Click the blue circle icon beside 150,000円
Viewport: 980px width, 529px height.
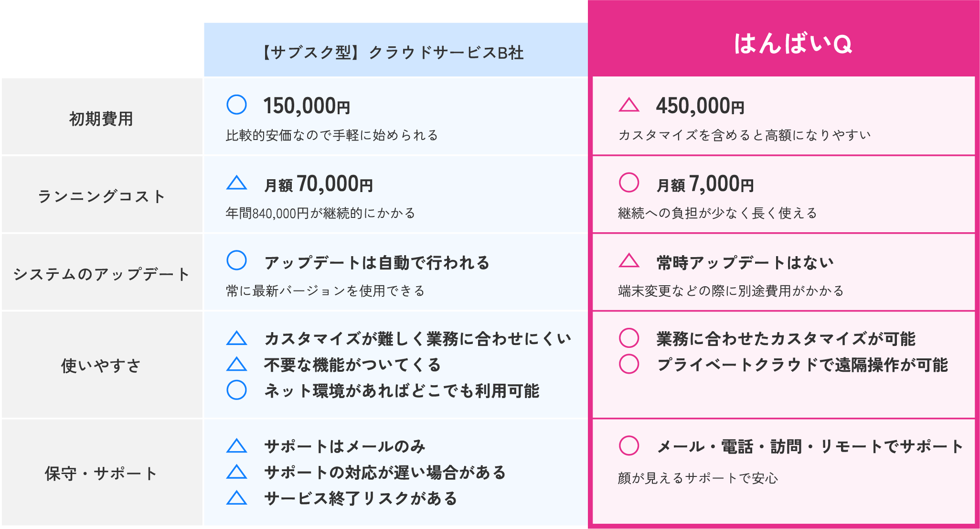coord(236,105)
